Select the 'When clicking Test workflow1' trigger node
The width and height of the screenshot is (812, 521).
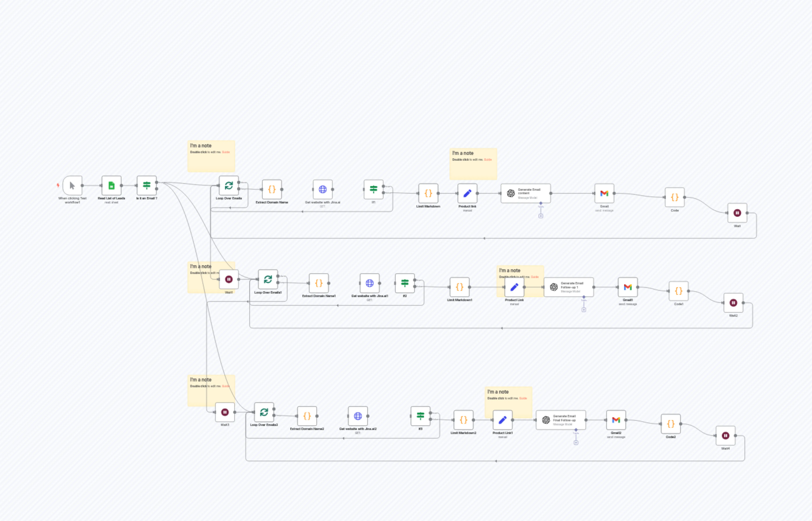(x=72, y=185)
